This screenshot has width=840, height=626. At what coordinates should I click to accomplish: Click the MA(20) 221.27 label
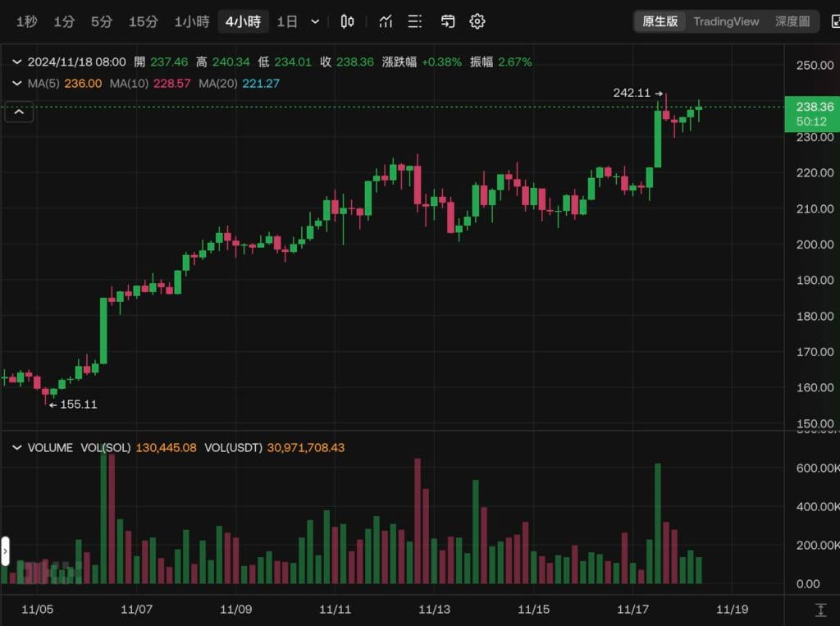coord(239,83)
